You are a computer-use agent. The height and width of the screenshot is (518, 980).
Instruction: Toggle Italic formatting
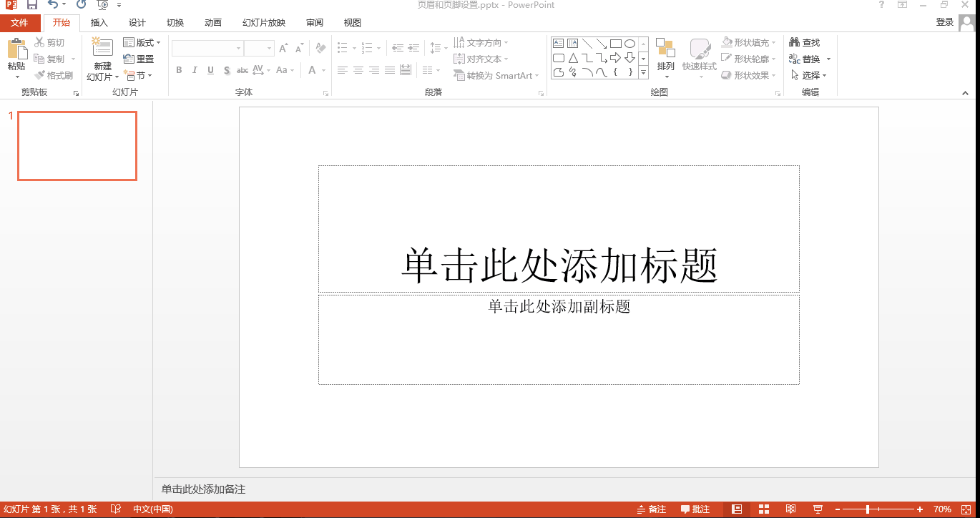(195, 70)
